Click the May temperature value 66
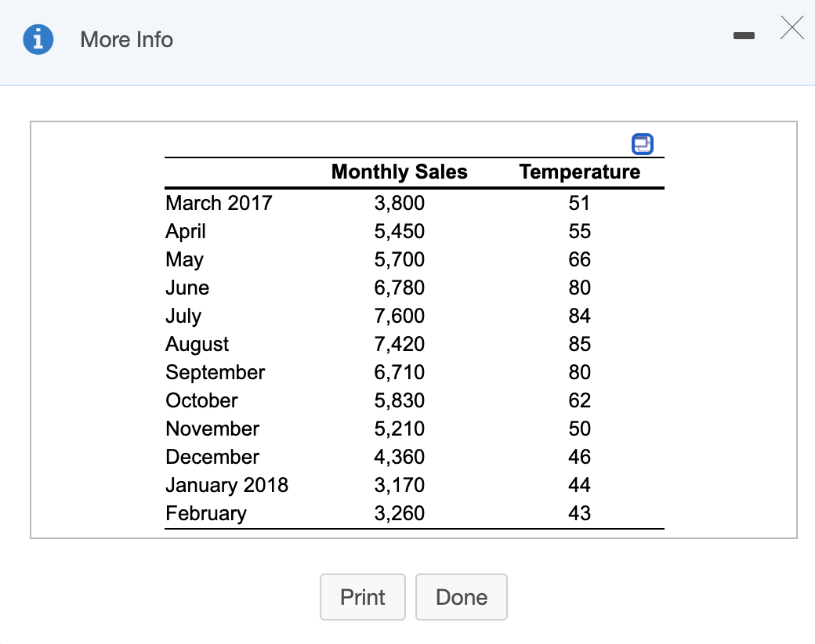Image resolution: width=815 pixels, height=644 pixels. point(579,259)
